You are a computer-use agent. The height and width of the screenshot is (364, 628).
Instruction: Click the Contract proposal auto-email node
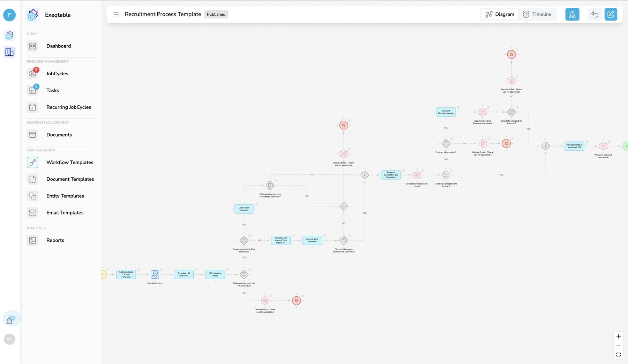click(417, 175)
